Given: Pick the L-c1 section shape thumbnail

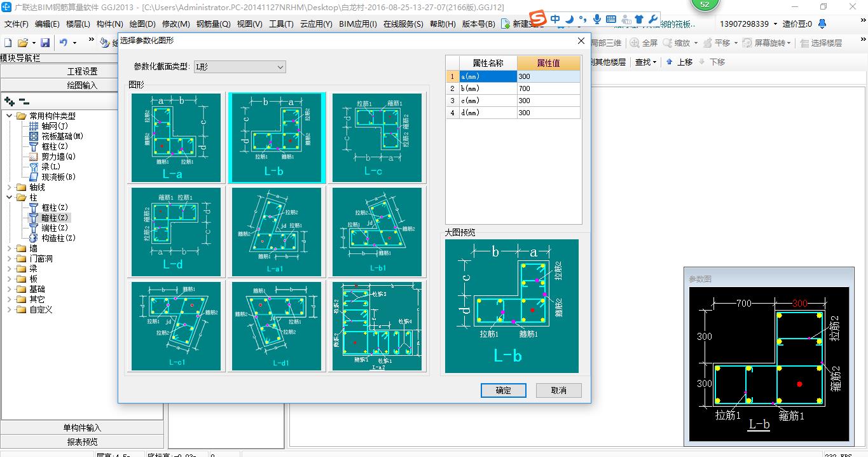Looking at the screenshot, I should (176, 326).
